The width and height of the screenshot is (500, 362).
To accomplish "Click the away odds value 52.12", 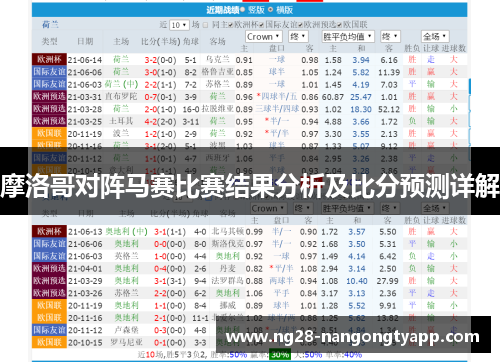I will tap(389, 109).
